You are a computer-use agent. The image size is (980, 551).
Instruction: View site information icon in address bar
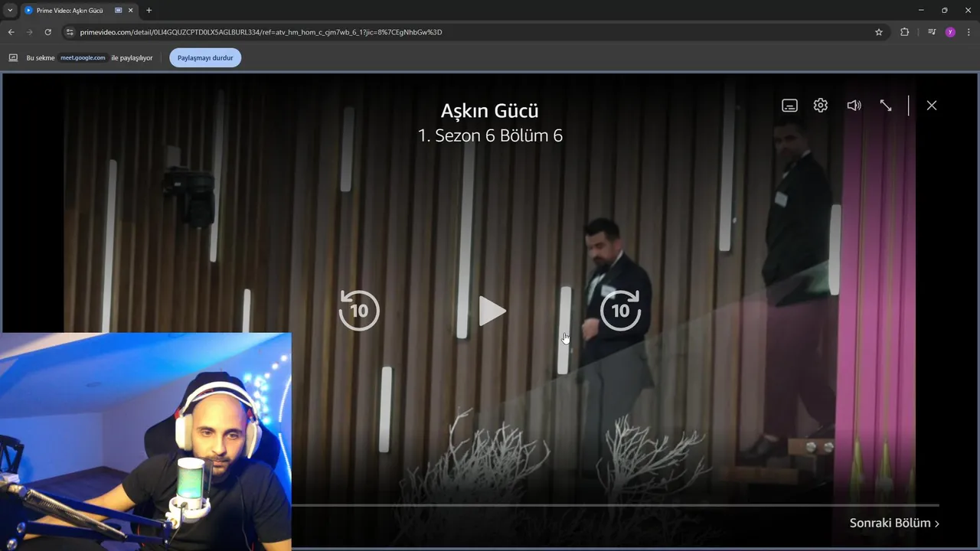[x=69, y=32]
